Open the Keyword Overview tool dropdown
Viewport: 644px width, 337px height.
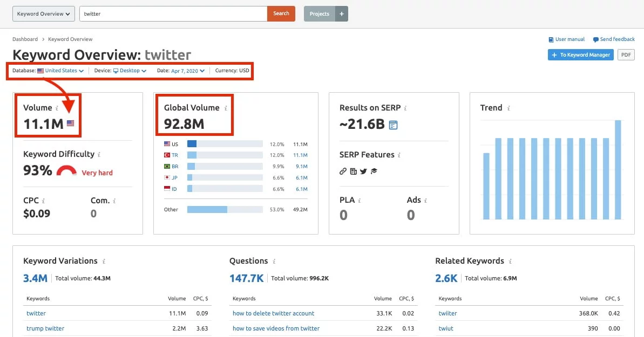pos(44,14)
